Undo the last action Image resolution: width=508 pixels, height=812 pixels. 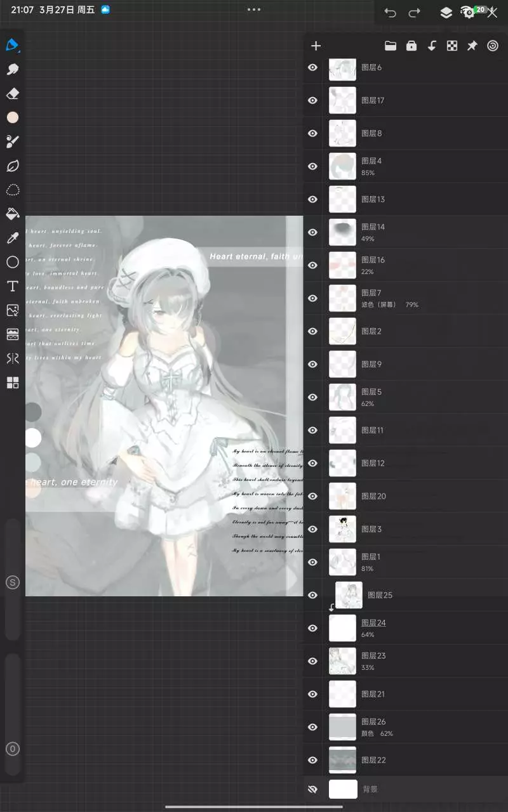391,13
